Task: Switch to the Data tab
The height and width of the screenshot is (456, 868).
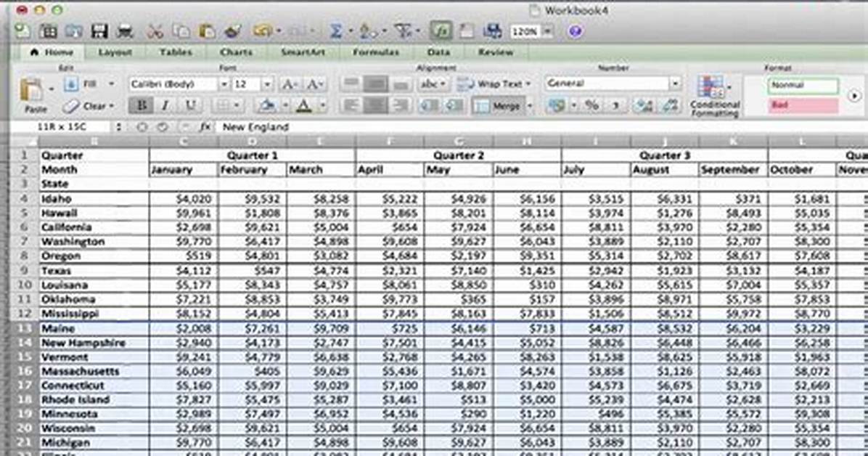Action: tap(438, 52)
